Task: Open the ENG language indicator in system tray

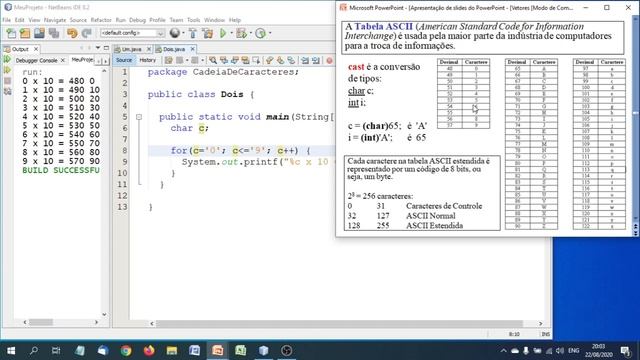Action: 573,351
